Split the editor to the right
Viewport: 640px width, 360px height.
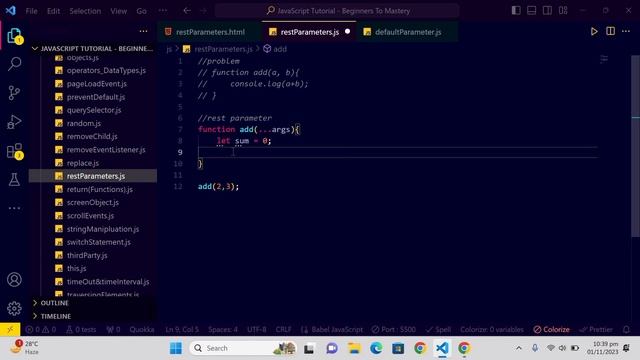[610, 31]
